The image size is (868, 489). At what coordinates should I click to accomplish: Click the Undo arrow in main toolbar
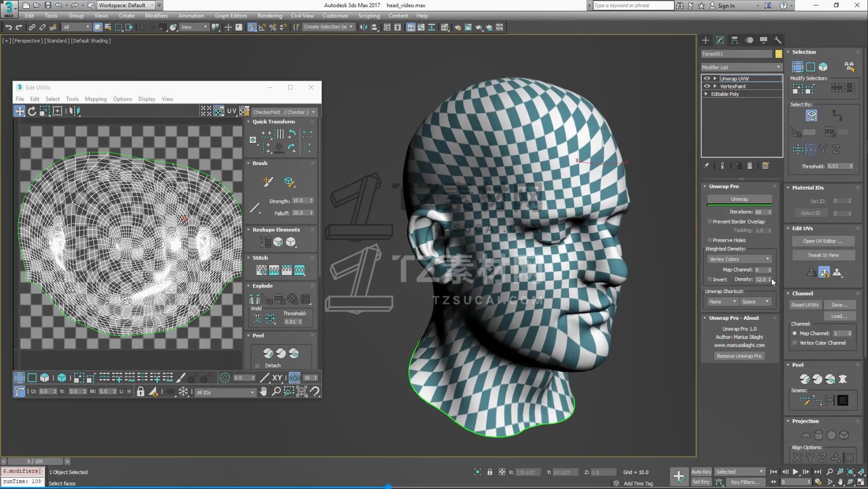pos(8,27)
